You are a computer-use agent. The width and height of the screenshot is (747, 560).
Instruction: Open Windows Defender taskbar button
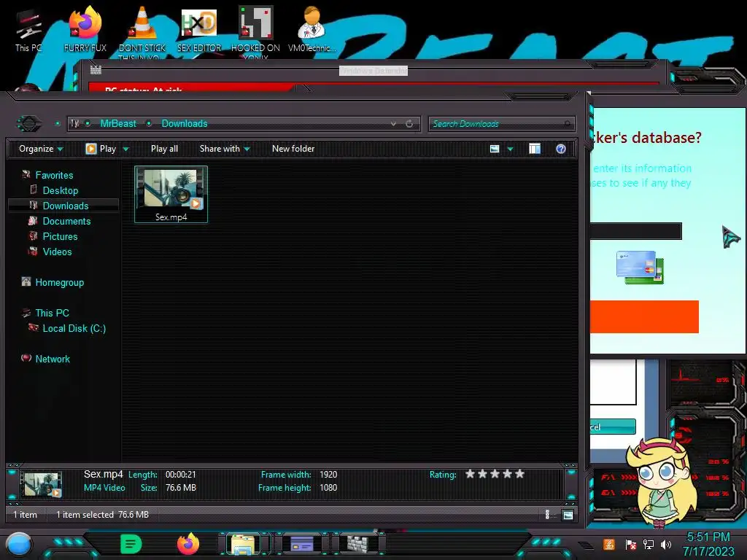coord(359,544)
